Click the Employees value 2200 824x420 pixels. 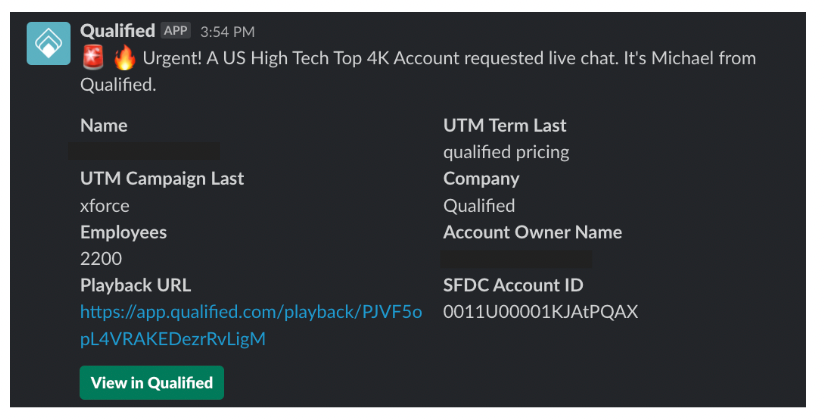point(101,259)
